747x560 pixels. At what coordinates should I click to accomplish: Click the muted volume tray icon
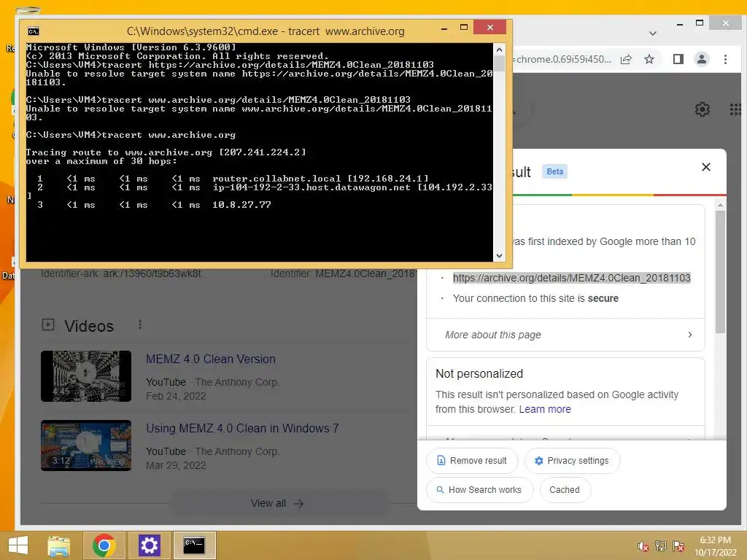[643, 546]
